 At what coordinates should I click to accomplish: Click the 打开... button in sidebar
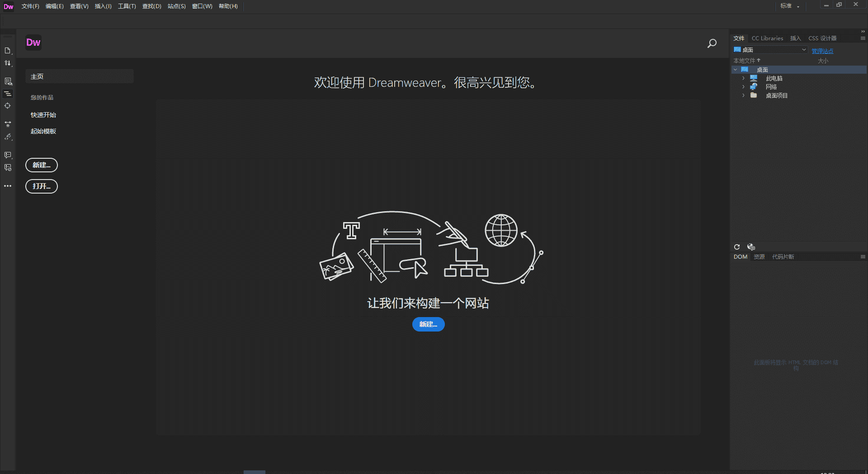click(42, 186)
